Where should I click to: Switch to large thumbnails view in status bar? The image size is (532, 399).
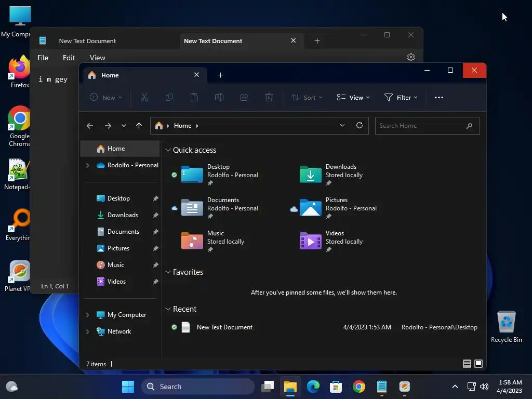pos(478,364)
